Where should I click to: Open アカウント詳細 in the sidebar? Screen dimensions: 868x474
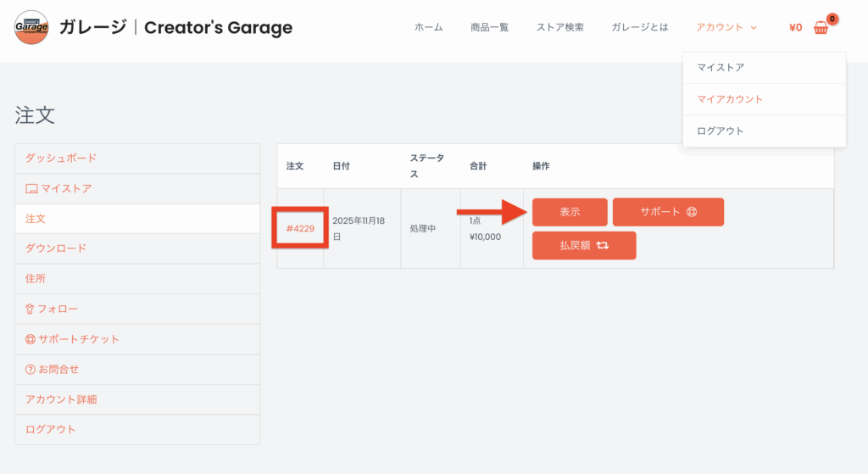(x=61, y=399)
